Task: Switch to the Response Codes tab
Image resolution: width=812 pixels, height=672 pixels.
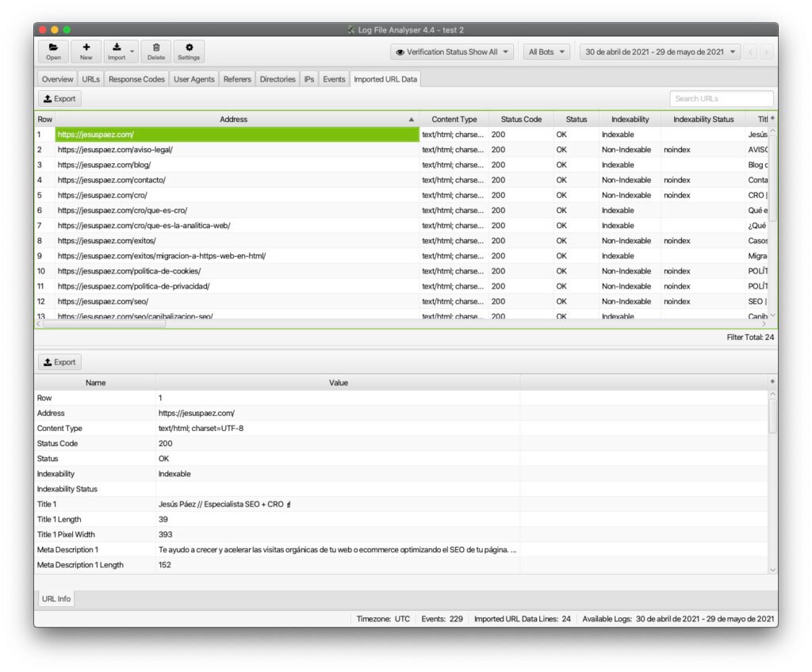Action: pos(136,79)
